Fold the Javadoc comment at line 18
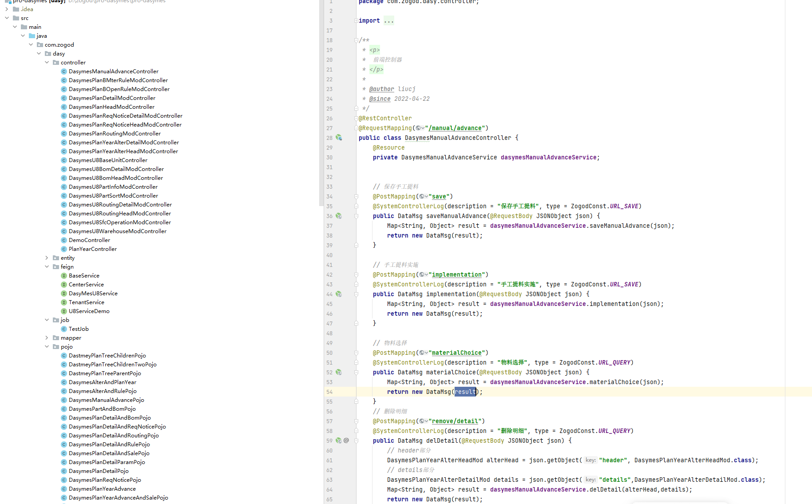 (x=356, y=40)
